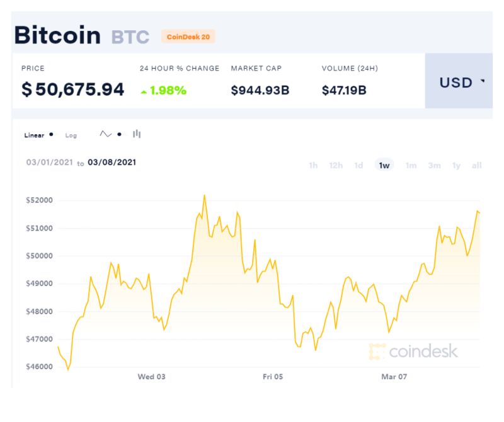This screenshot has width=504, height=422.
Task: Select the 3m time range
Action: click(x=434, y=165)
